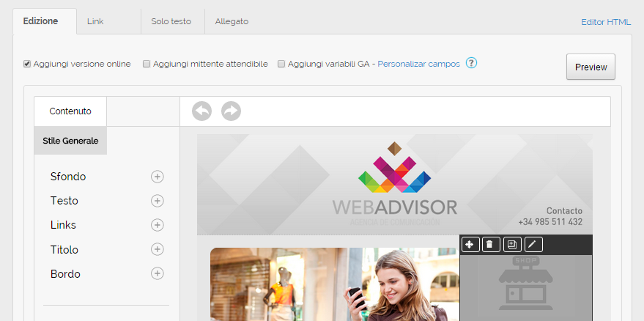Screen dimensions: 644x321
Task: Select the Stile Generale tab
Action: point(70,141)
